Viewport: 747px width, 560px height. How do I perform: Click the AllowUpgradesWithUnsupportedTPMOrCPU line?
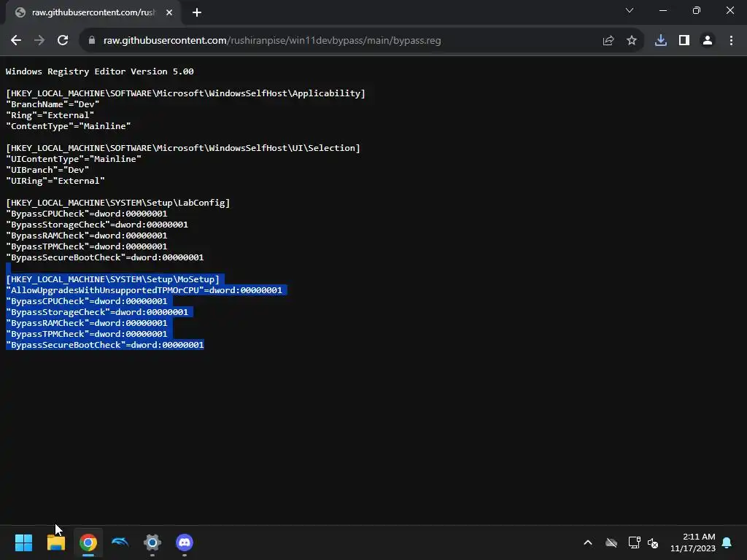(144, 290)
